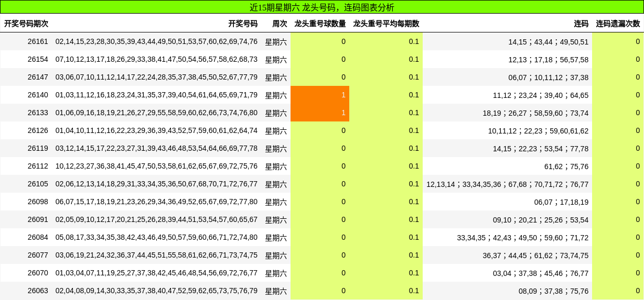The image size is (644, 300).
Task: Click drawn numbers starting 01,04,10,11,12
Action: click(157, 130)
